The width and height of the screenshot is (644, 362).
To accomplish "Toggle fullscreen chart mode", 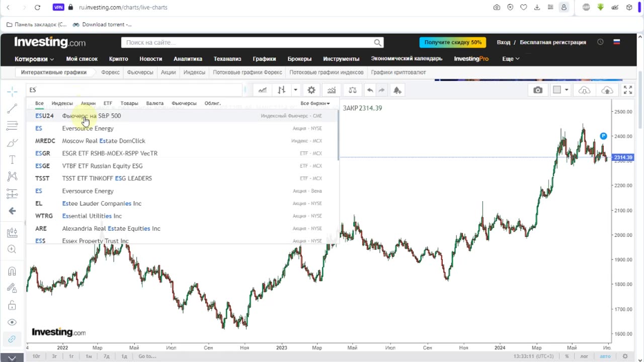I will coord(628,90).
